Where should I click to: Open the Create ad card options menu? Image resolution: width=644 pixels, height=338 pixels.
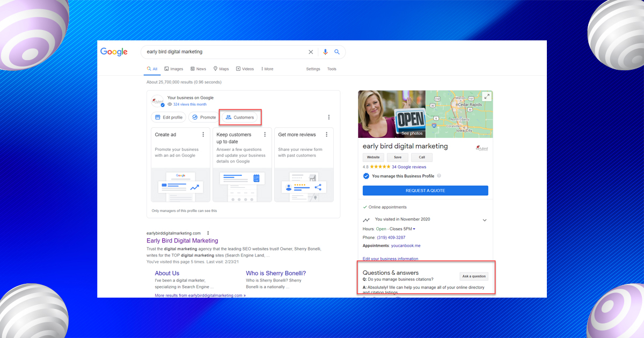[x=203, y=135]
